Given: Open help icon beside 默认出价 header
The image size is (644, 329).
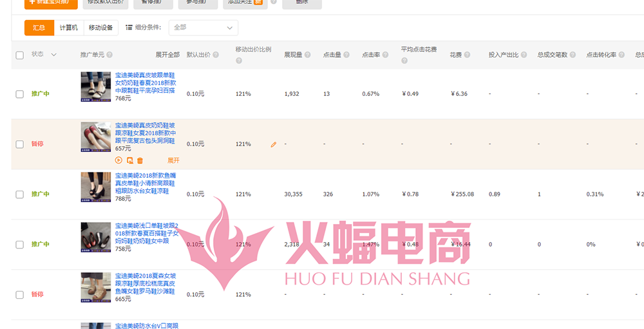Looking at the screenshot, I should 216,55.
